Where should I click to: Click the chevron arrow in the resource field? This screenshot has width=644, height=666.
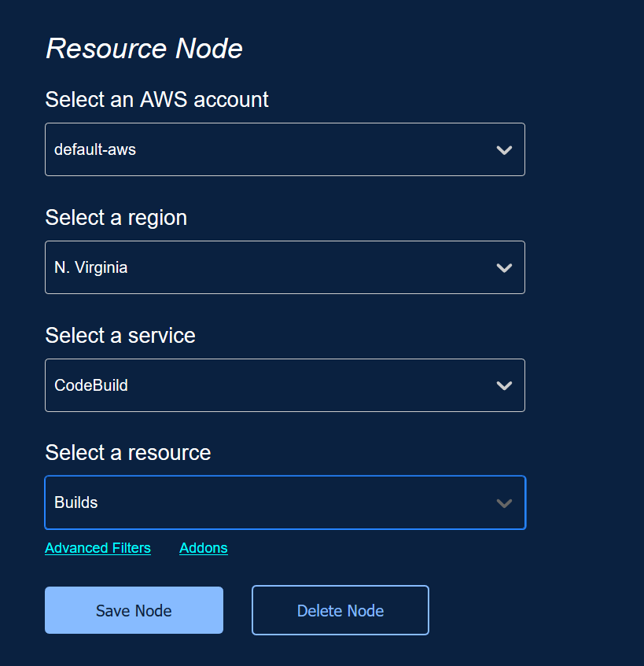(x=504, y=503)
